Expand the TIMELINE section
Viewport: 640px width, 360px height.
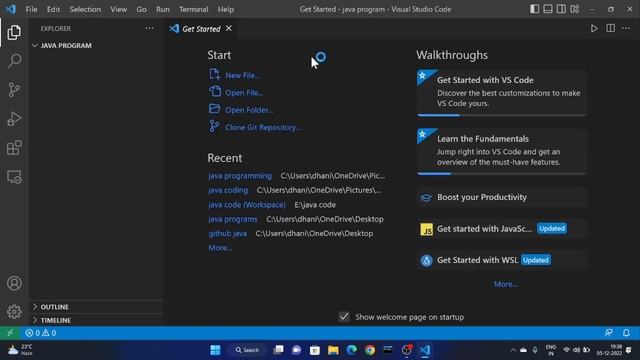(x=97, y=320)
